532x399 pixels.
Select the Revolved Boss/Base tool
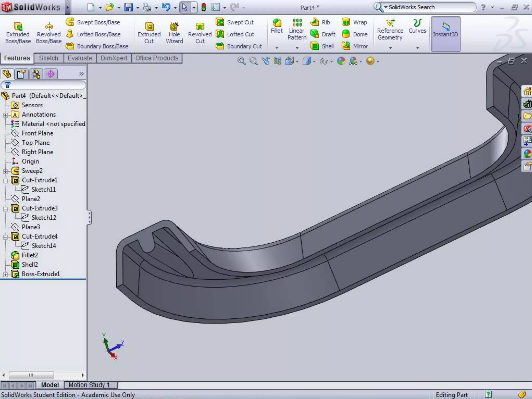49,33
